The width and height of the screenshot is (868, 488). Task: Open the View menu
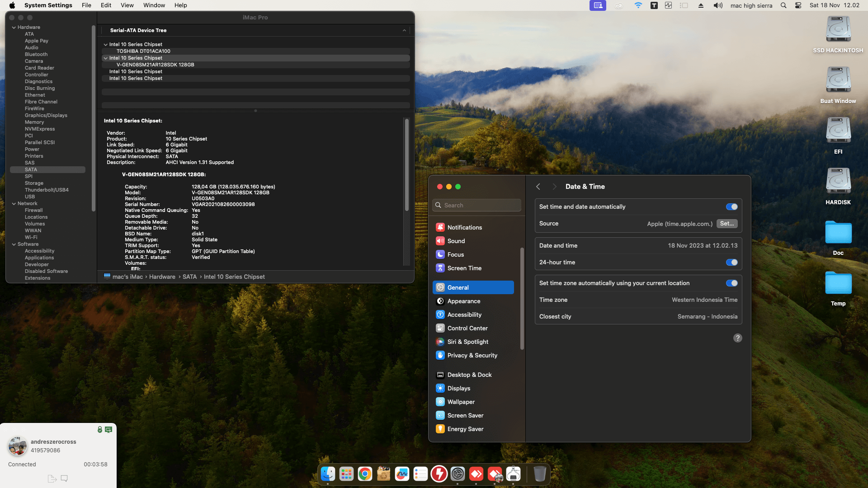pyautogui.click(x=127, y=5)
